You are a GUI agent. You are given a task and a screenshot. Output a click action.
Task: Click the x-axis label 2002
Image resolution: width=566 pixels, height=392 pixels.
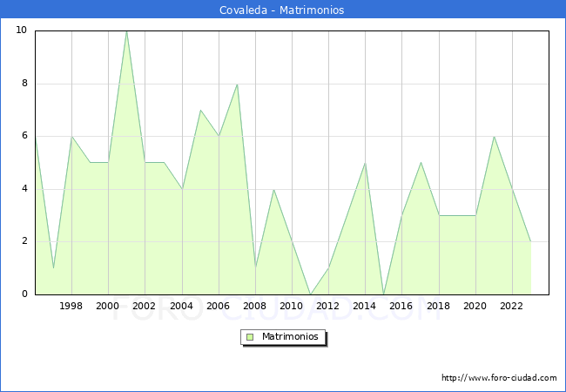coord(144,306)
